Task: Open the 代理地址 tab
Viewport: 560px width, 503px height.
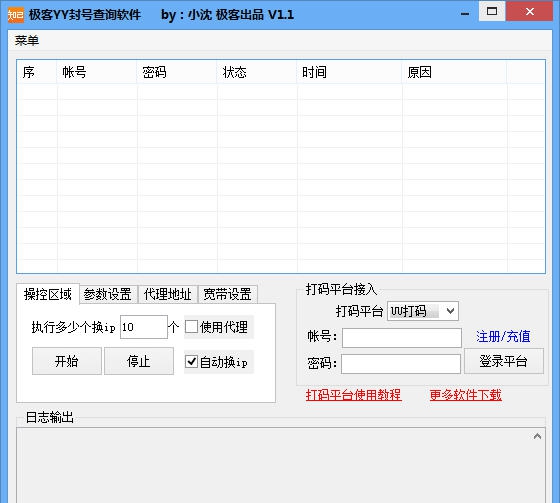Action: [168, 295]
